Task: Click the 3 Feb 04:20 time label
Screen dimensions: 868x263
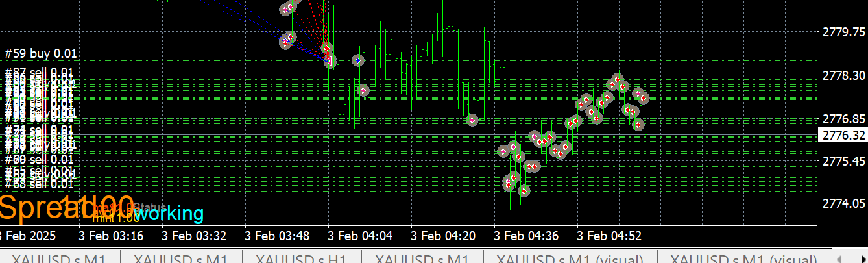Action: 443,234
